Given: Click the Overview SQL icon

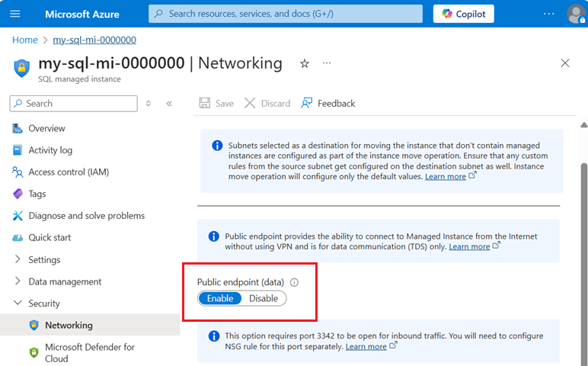Looking at the screenshot, I should pyautogui.click(x=18, y=128).
